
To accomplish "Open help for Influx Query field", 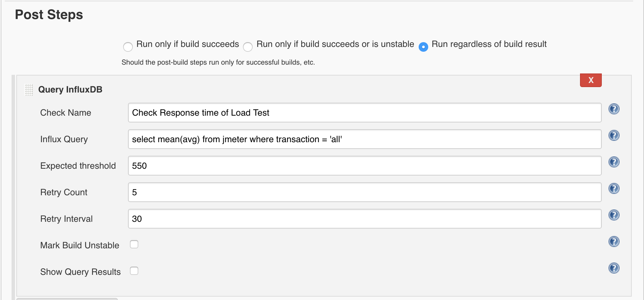I will click(x=614, y=136).
